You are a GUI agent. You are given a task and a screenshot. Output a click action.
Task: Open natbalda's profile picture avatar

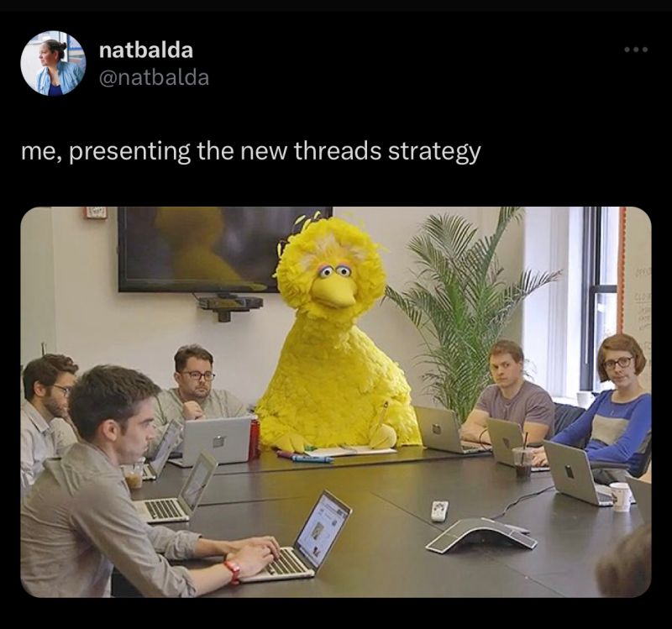coord(53,63)
